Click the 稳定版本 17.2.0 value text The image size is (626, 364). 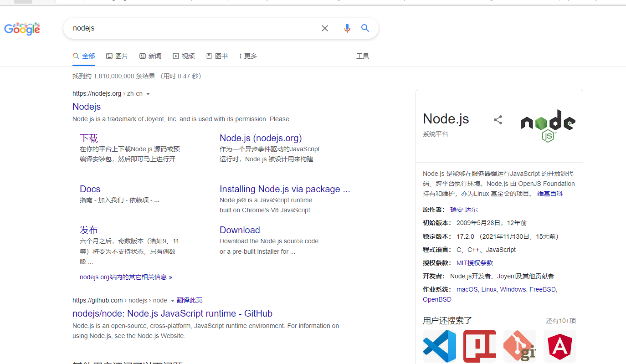point(508,236)
